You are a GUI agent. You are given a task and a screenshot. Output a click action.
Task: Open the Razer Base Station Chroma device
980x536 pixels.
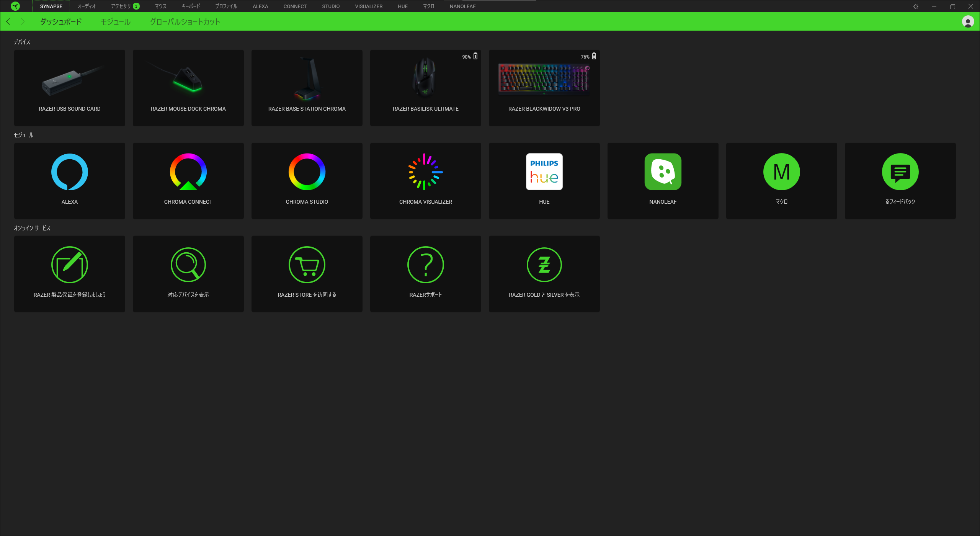(x=307, y=88)
